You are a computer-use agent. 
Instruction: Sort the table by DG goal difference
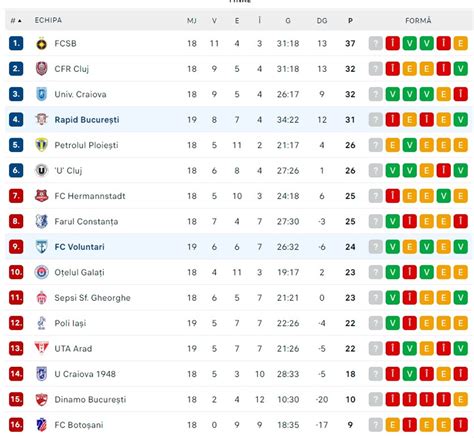(x=322, y=21)
